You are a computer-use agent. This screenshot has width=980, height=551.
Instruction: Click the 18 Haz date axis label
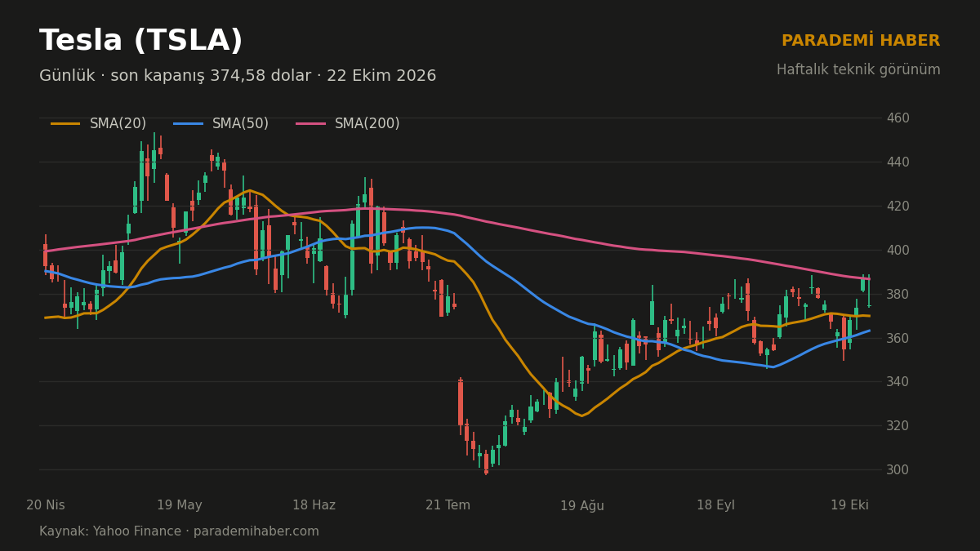point(314,505)
